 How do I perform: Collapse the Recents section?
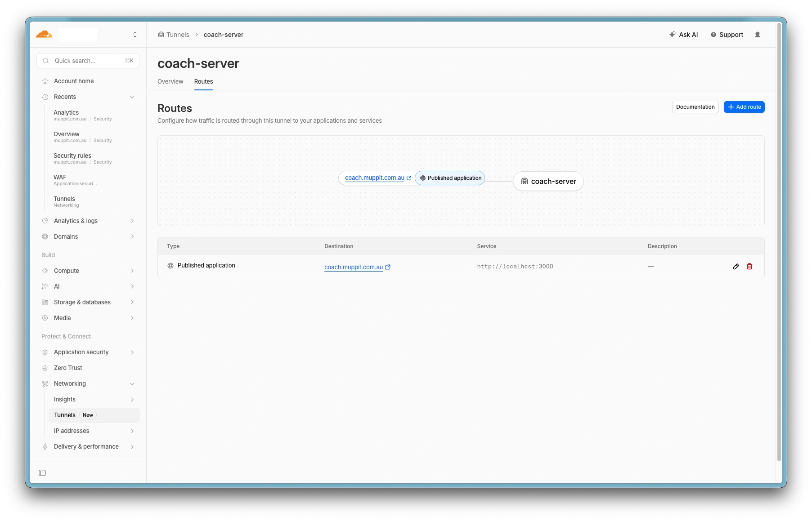pos(132,97)
